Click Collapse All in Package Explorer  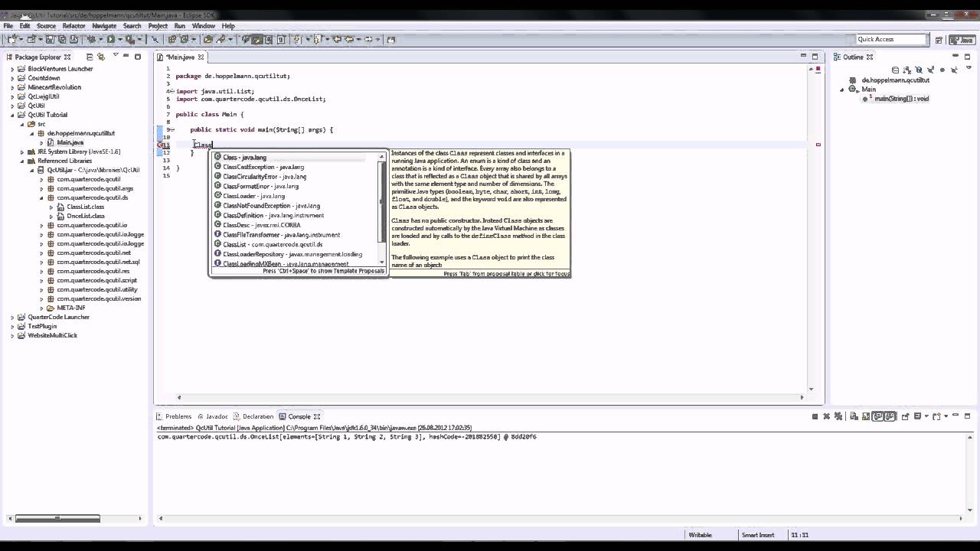point(90,57)
